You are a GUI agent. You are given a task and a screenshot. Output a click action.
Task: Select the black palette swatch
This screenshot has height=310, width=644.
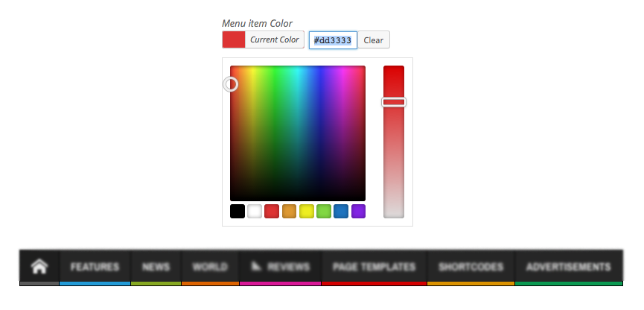pos(237,212)
